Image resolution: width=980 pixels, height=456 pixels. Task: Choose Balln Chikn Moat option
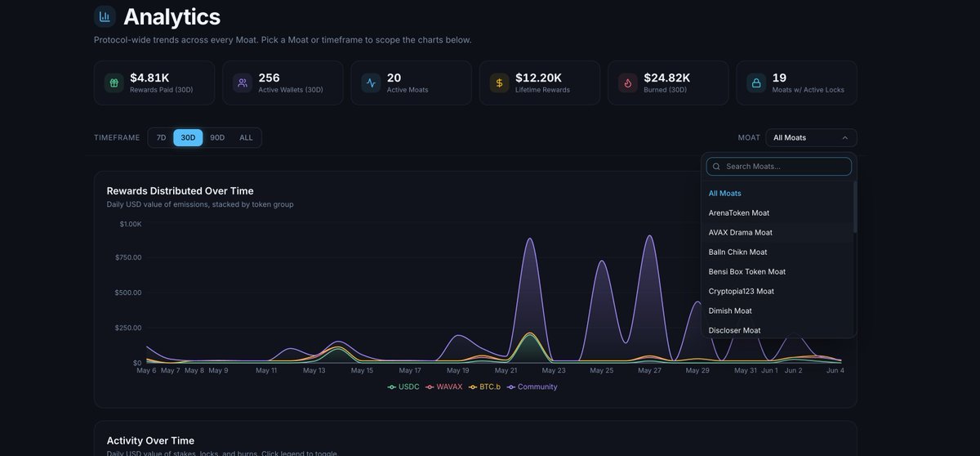click(x=777, y=252)
